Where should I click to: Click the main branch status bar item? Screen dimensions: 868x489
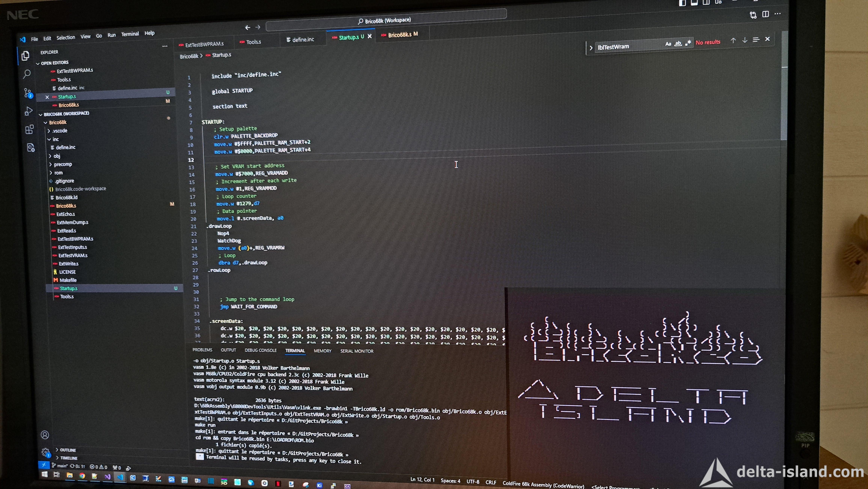pos(60,466)
